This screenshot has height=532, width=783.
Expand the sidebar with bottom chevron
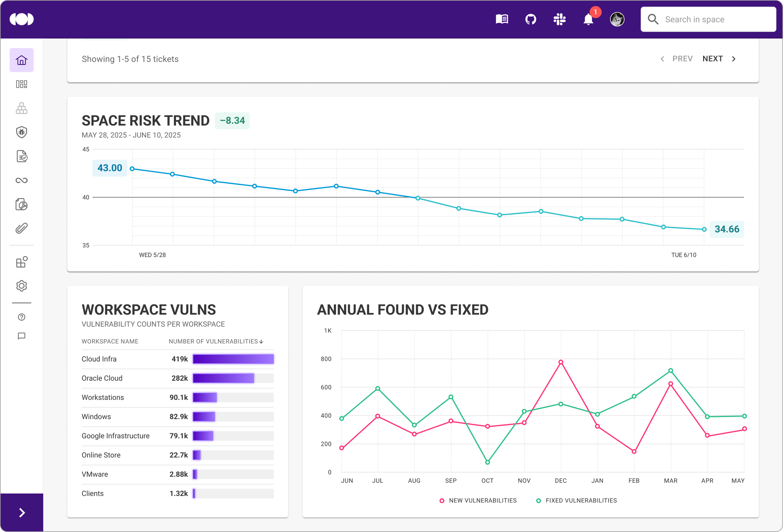coord(22,513)
